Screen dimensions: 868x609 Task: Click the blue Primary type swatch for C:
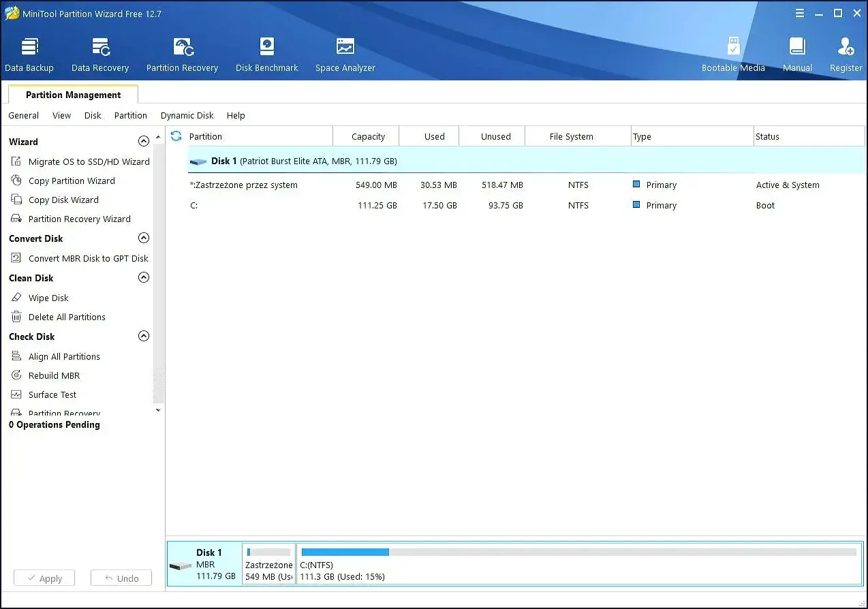(x=636, y=204)
